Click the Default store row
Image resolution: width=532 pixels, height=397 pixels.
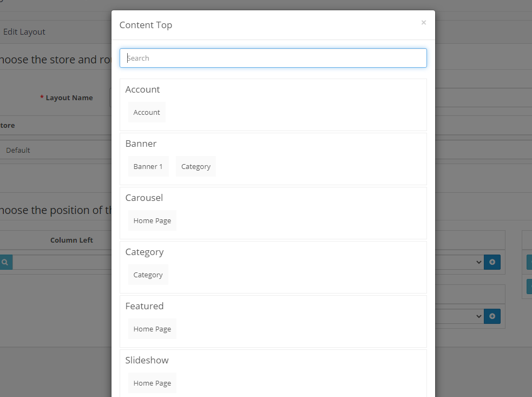(18, 150)
